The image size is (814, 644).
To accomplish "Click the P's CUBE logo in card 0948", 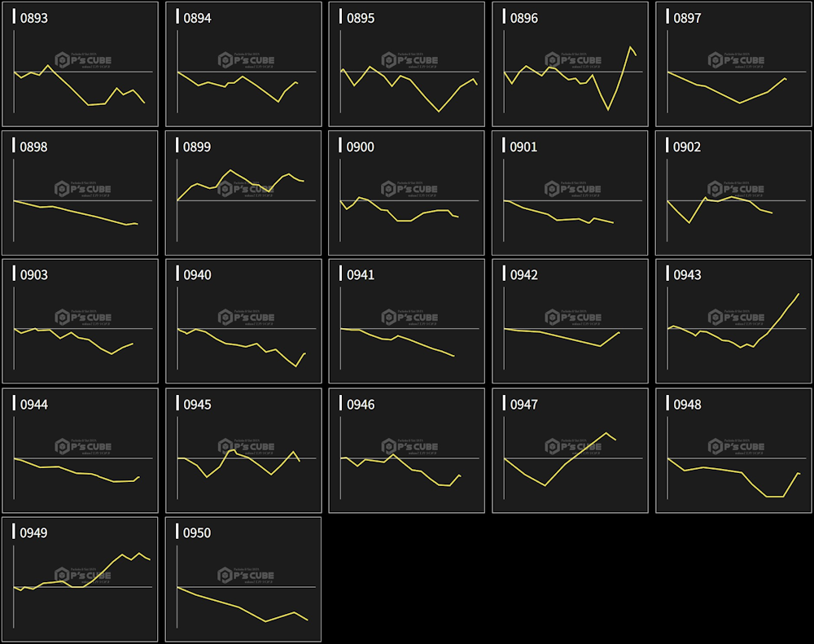I will (x=736, y=446).
